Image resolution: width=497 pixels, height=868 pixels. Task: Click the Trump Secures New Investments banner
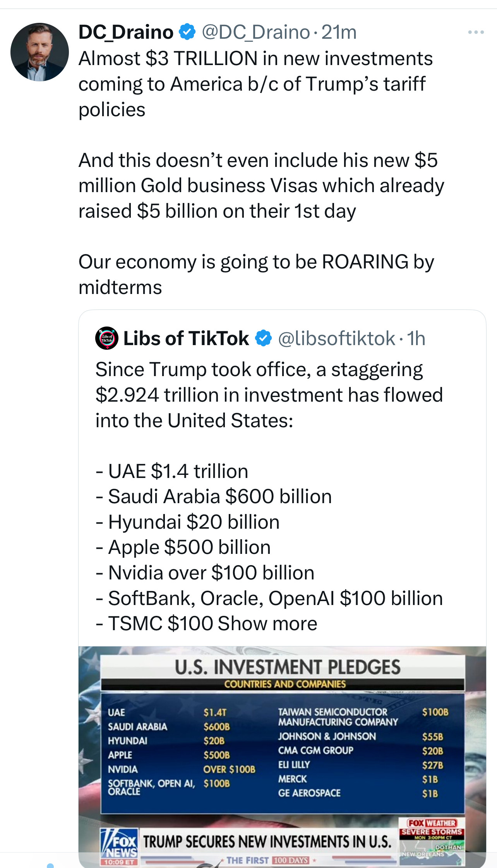point(267,842)
